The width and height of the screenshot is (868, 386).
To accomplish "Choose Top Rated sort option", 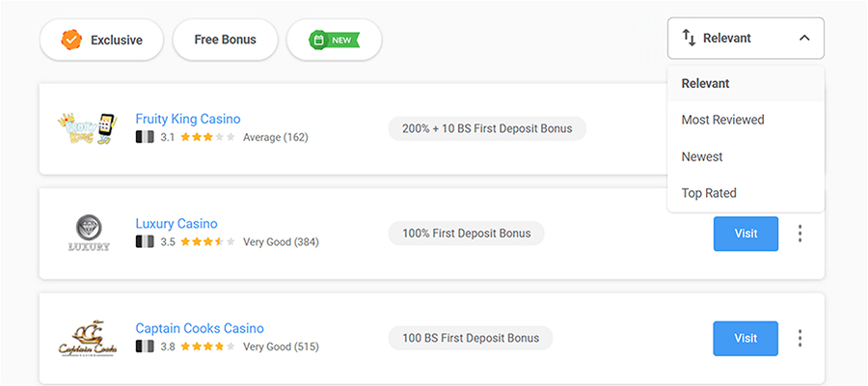I will point(709,193).
